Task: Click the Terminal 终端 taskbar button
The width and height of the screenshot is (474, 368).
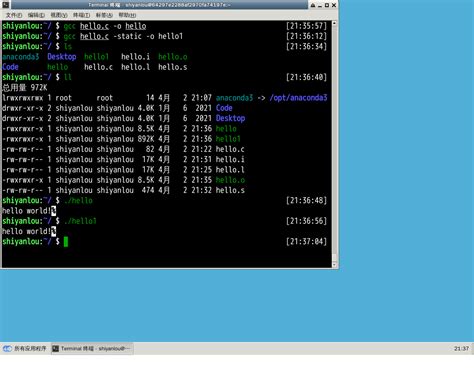Action: [x=92, y=349]
